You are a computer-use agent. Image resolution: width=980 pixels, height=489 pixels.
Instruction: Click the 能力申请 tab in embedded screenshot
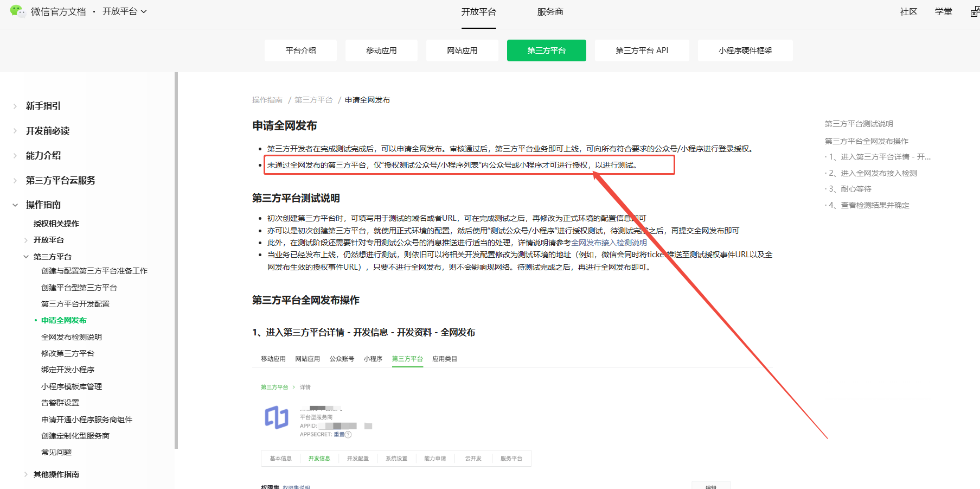click(x=435, y=459)
